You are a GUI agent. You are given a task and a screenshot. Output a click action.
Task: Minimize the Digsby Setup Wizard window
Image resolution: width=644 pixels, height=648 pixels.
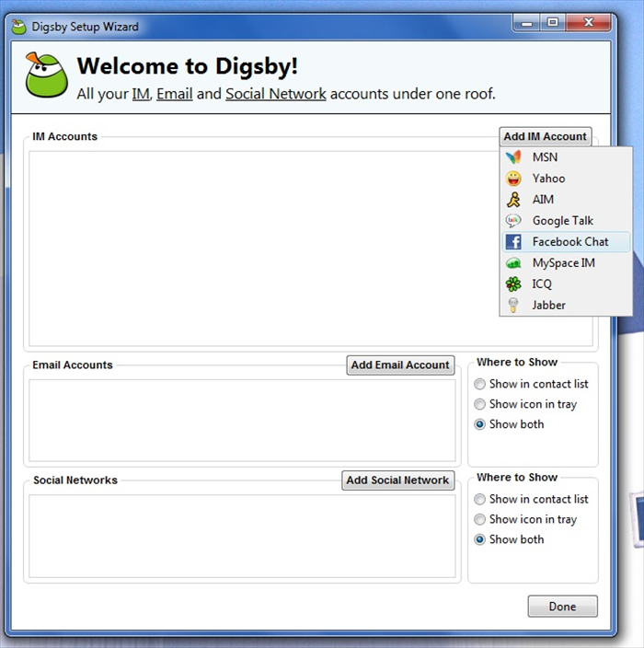point(526,23)
